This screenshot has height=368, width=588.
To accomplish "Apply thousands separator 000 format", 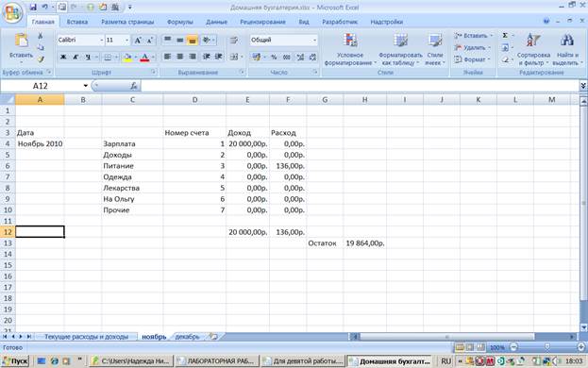I will coord(287,57).
